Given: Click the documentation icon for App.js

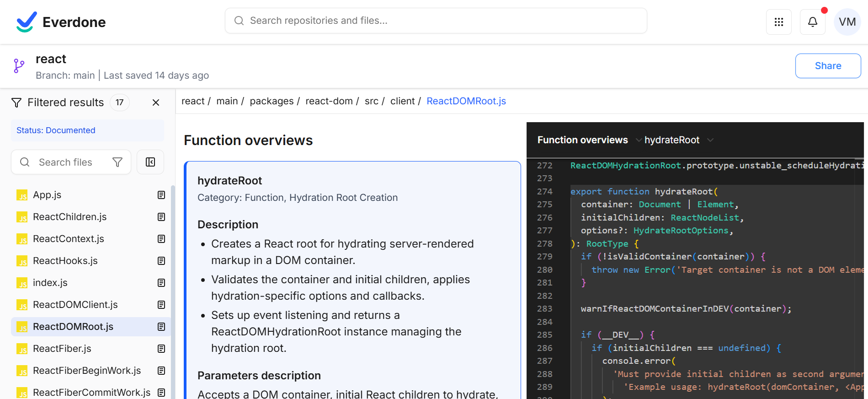Looking at the screenshot, I should 161,195.
